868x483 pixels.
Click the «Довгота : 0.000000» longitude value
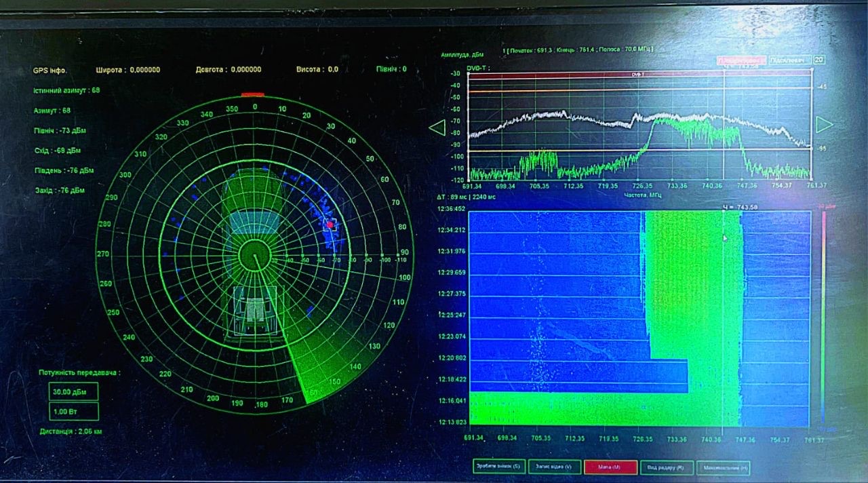[228, 70]
